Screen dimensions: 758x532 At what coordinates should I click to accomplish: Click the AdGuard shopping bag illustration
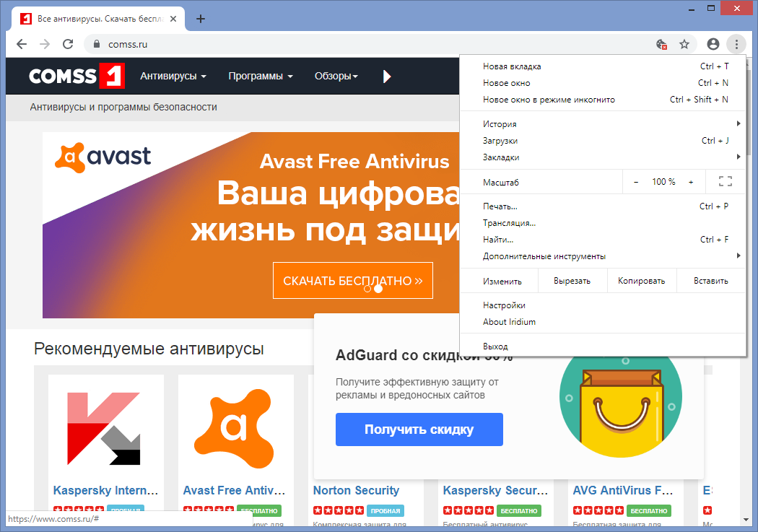621,403
